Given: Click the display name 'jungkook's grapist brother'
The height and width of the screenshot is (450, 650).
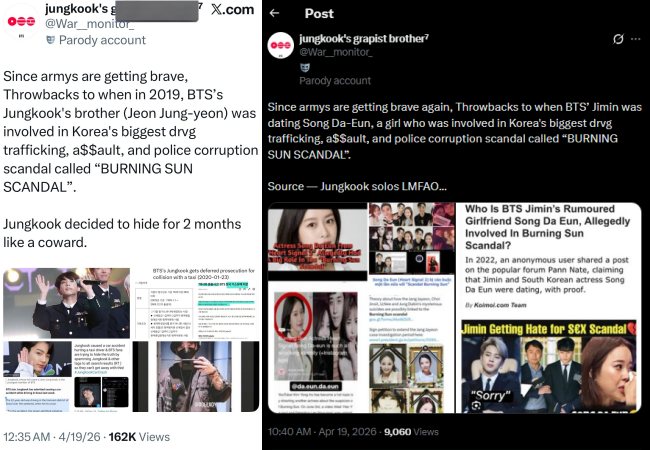Looking at the screenshot, I should pos(364,39).
